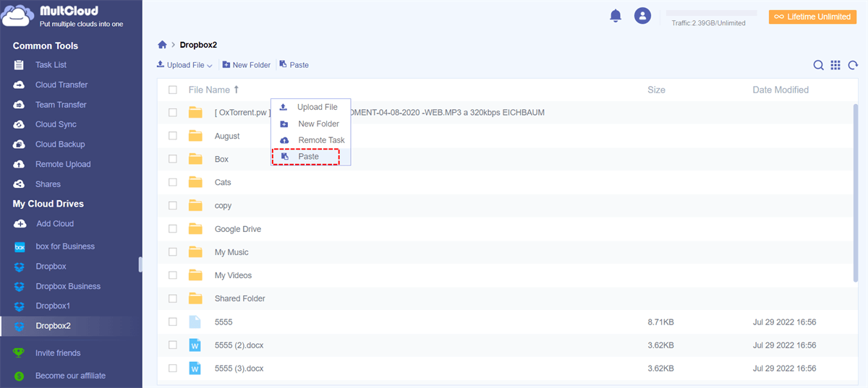Click Paste in toolbar

(x=294, y=65)
